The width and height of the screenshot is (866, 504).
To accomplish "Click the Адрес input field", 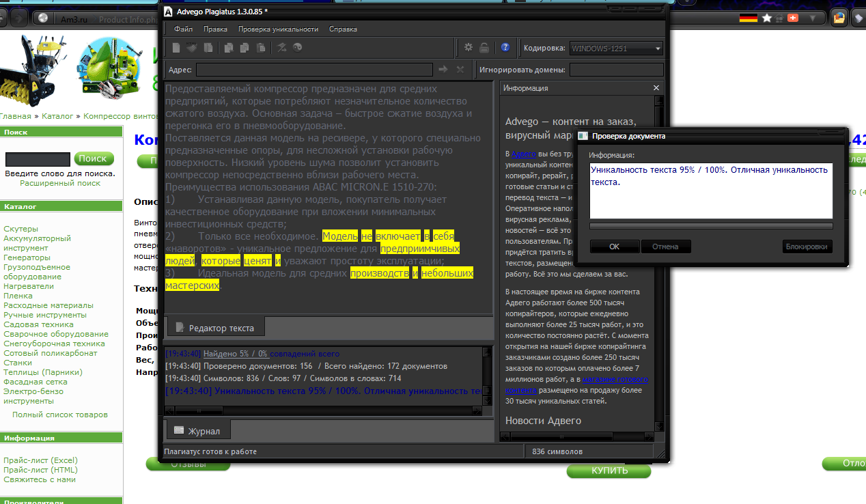I will click(314, 69).
